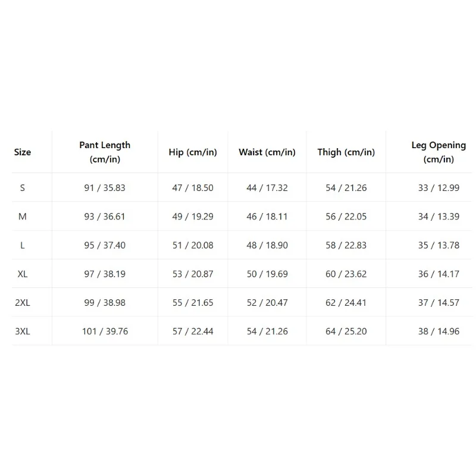Click the L size row label
The height and width of the screenshot is (476, 476).
pyautogui.click(x=23, y=245)
